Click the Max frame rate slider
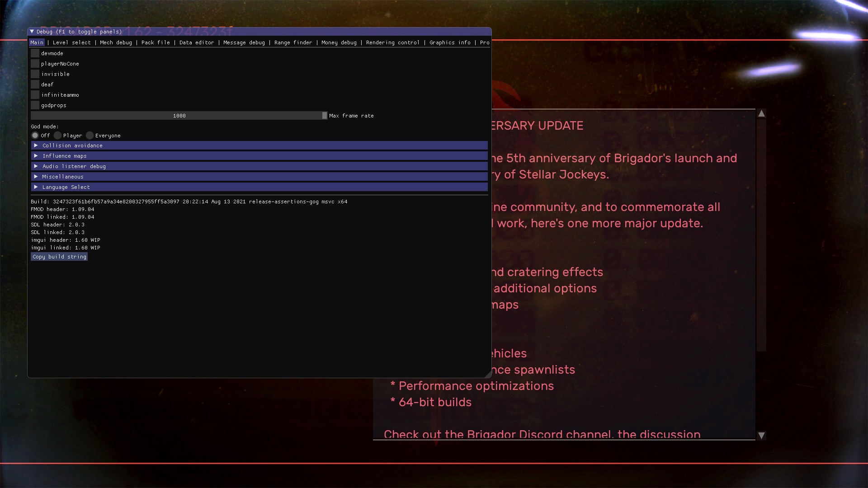This screenshot has height=488, width=868. tap(179, 116)
